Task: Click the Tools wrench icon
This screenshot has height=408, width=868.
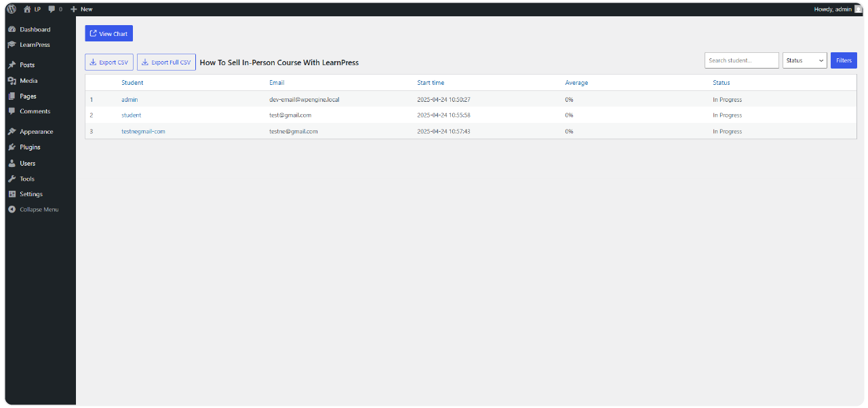Action: pos(12,179)
